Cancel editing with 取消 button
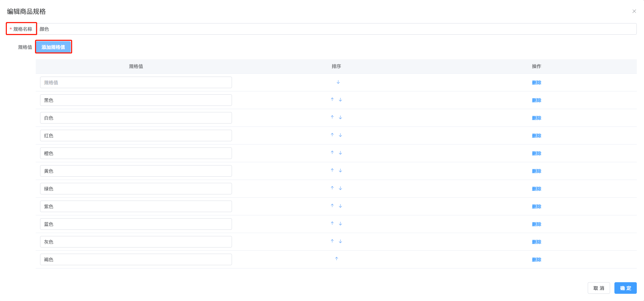The height and width of the screenshot is (301, 644). pos(599,288)
